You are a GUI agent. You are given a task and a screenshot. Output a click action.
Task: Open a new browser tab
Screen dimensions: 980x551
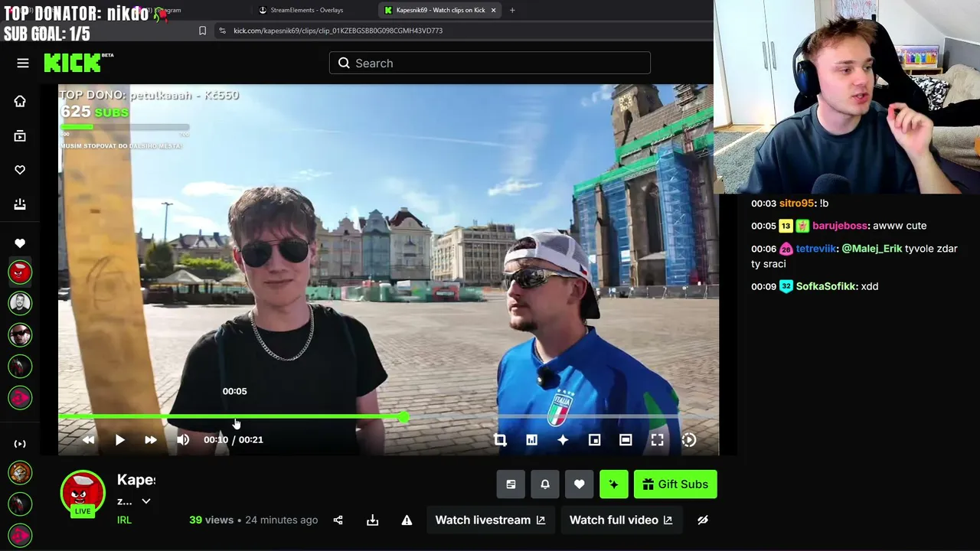point(512,10)
